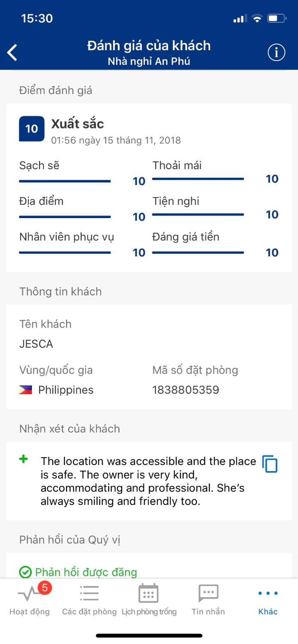Tap the Thoải mái rating bar
The image size is (298, 644).
pos(198,179)
